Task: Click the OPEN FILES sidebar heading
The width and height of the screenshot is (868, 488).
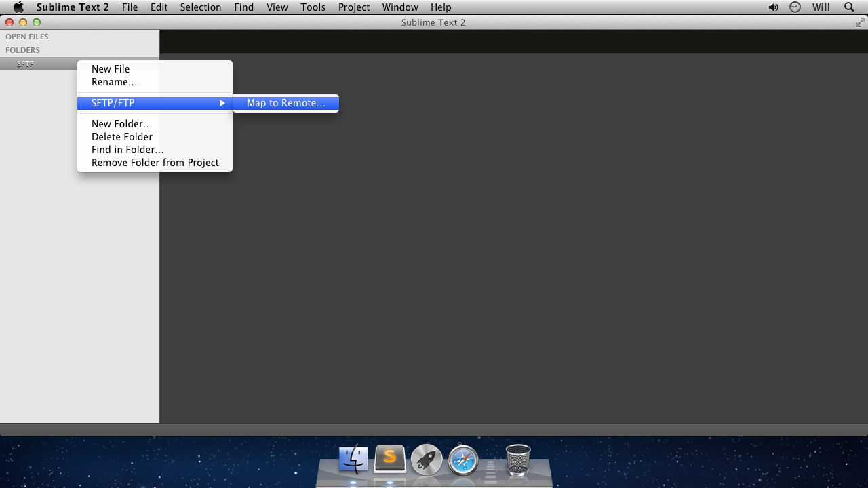Action: [27, 37]
